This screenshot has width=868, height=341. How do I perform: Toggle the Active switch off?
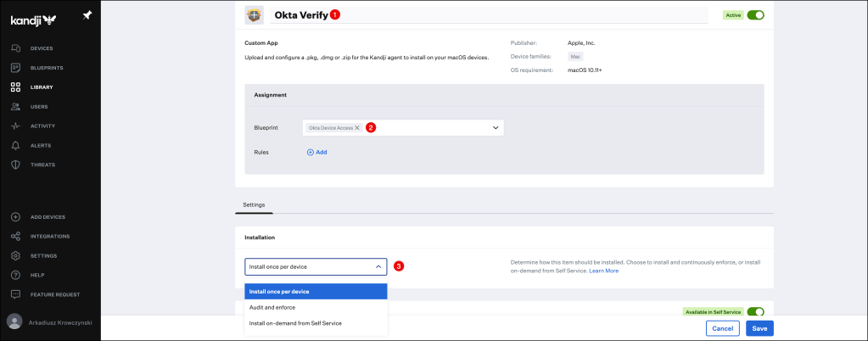755,15
